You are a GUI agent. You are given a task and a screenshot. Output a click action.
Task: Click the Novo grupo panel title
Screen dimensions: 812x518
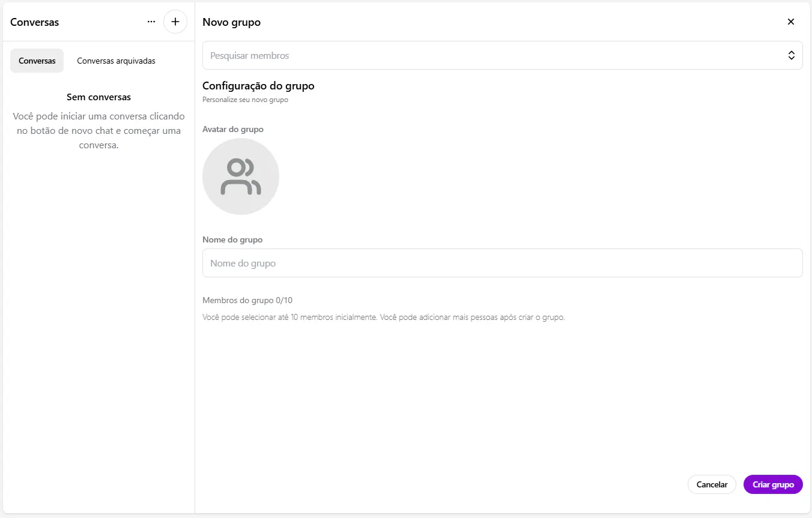point(231,22)
